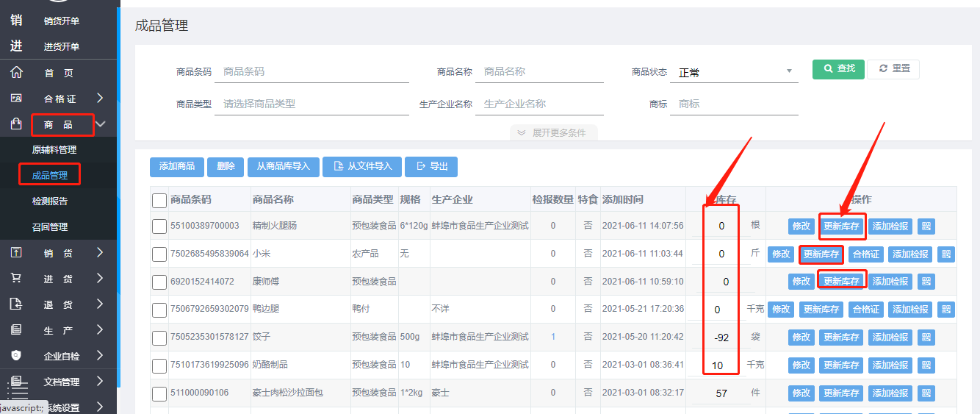This screenshot has height=414, width=980.
Task: Click the shield icon beside 企业自检
Action: tap(16, 356)
